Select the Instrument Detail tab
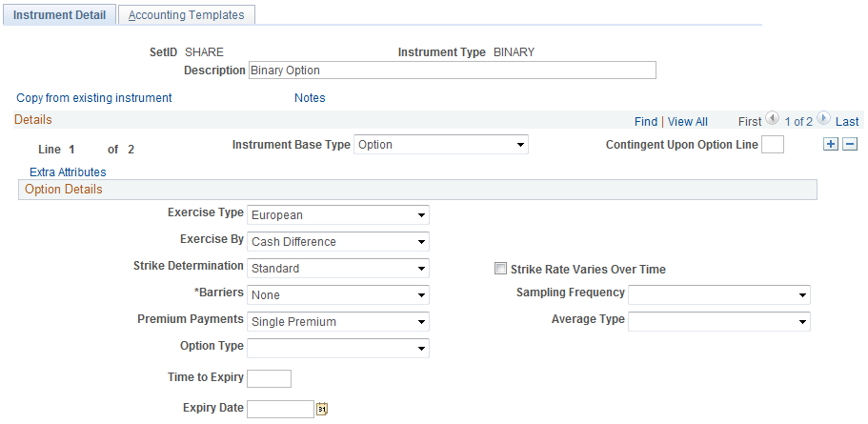The width and height of the screenshot is (868, 424). pos(59,15)
